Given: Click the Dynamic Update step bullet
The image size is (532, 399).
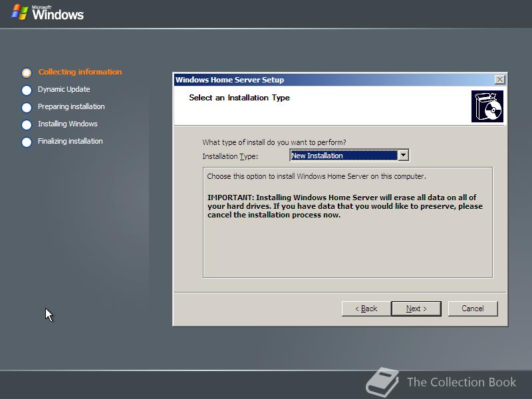Looking at the screenshot, I should [x=27, y=90].
